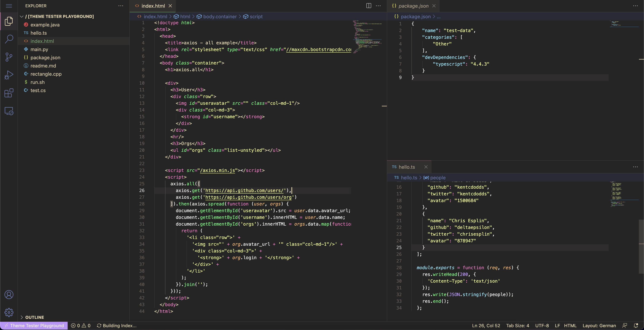Open the Search view in activity bar
Viewport: 644px width, 330px height.
point(9,39)
